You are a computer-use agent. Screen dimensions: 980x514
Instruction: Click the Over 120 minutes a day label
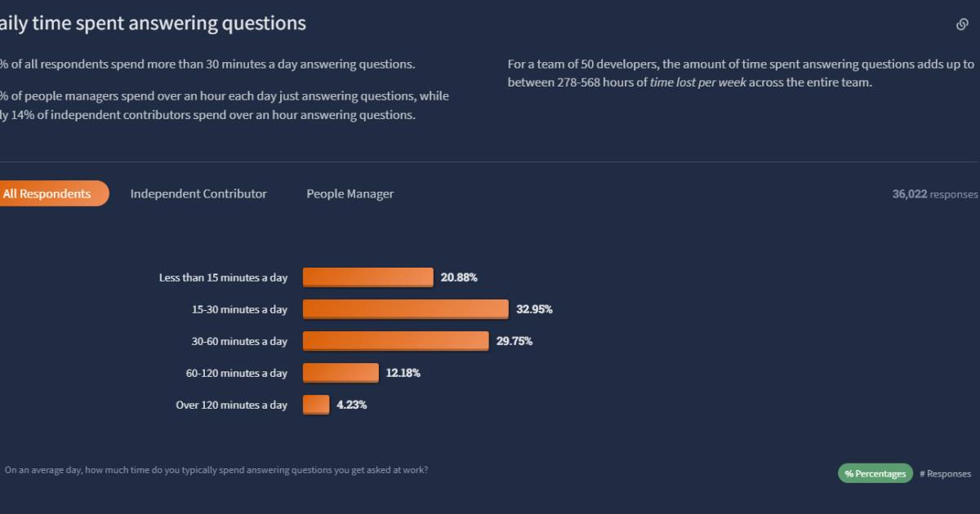click(x=231, y=405)
